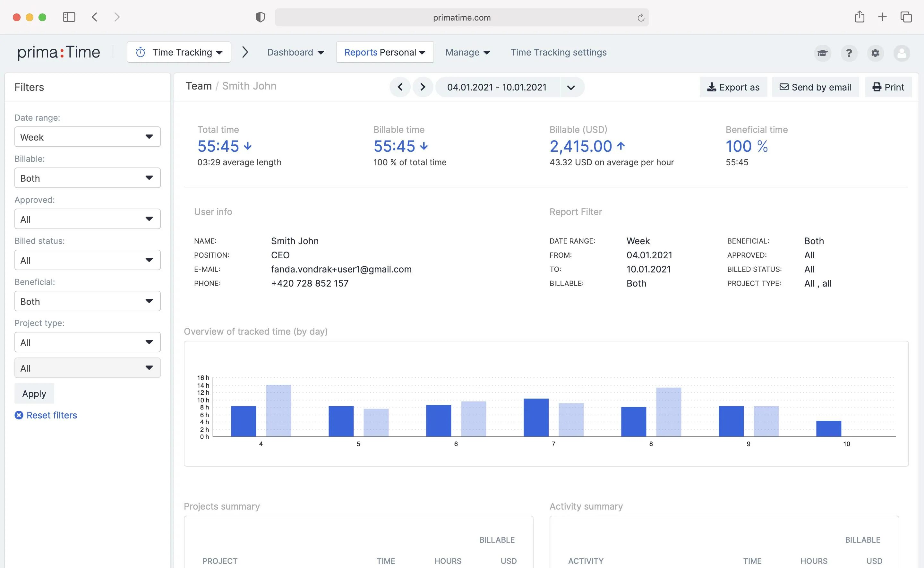Click the Apply filters button
Viewport: 924px width, 568px height.
34,394
